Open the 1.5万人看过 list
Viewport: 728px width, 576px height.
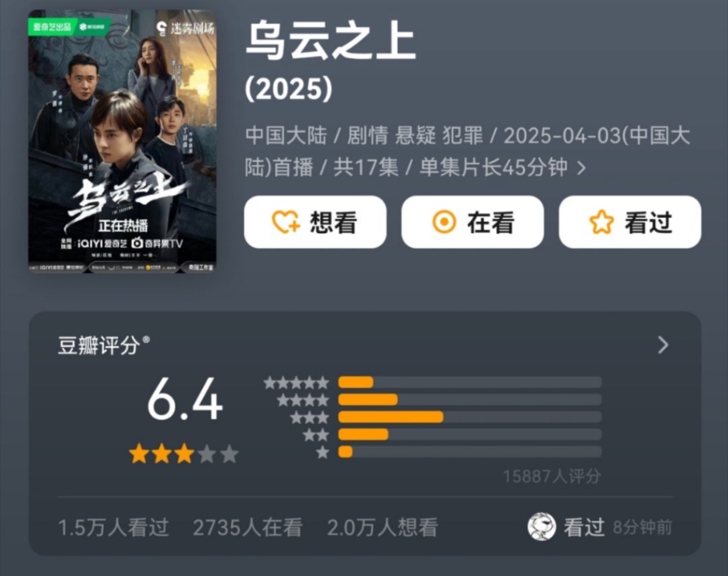(113, 527)
